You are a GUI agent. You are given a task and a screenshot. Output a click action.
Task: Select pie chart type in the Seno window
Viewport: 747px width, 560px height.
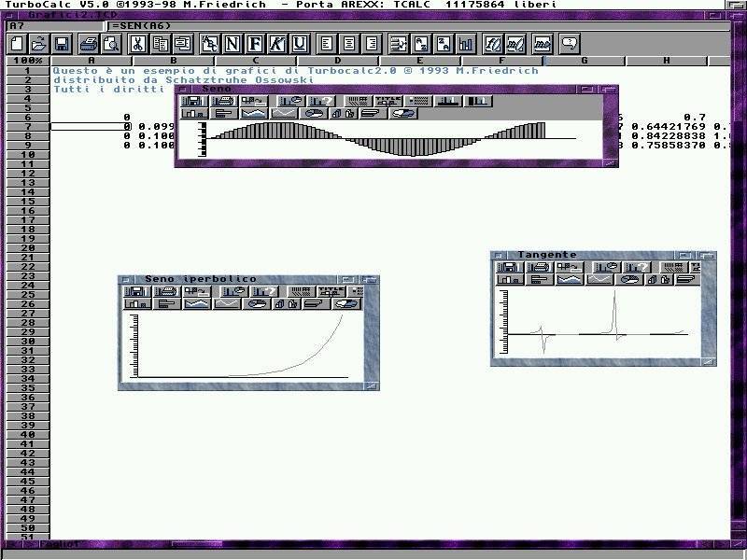(314, 114)
